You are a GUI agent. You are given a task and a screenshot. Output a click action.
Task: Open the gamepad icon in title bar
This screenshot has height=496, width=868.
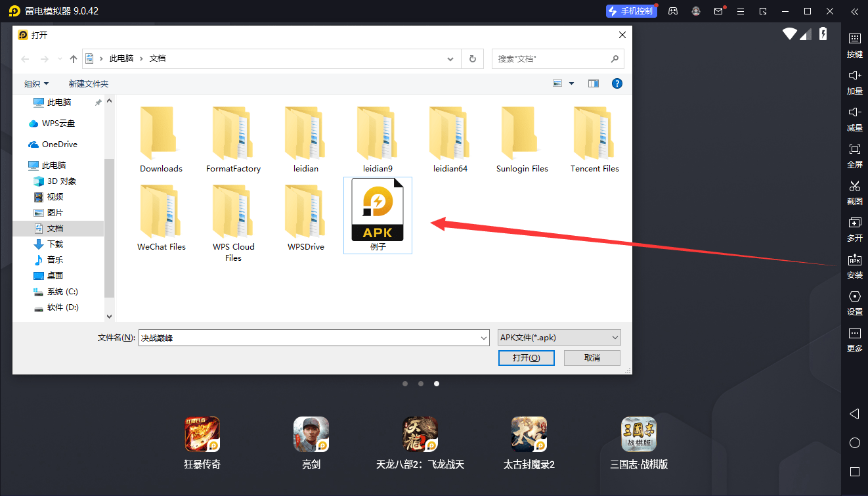pyautogui.click(x=673, y=11)
